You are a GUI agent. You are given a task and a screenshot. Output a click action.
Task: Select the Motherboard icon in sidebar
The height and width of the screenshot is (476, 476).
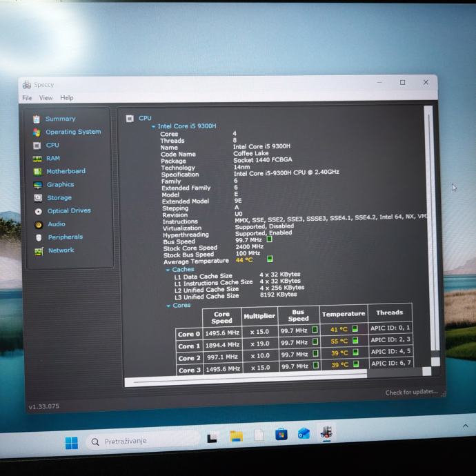(x=37, y=172)
